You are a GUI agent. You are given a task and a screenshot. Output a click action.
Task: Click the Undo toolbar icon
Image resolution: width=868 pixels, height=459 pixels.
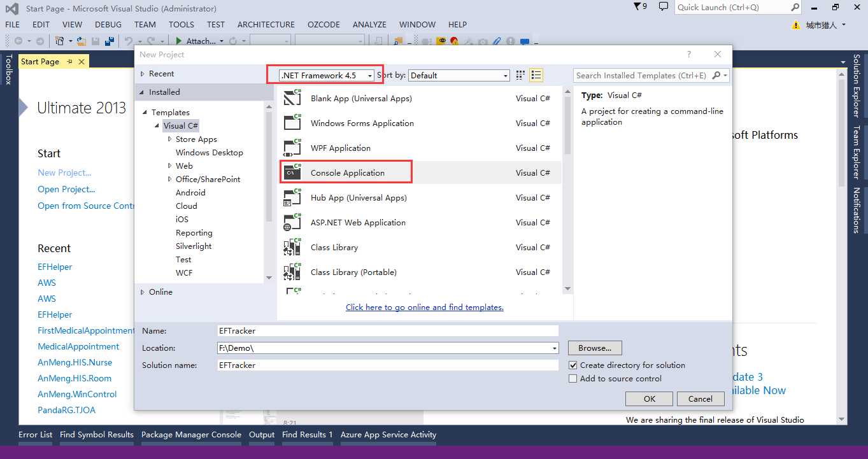[x=129, y=41]
